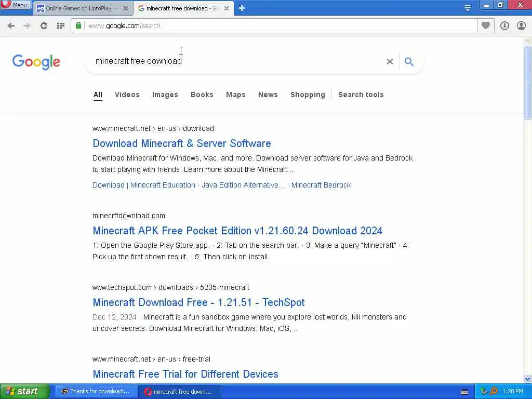532x399 pixels.
Task: Open Minecraft Free Trial for Different Devices
Action: coord(185,374)
